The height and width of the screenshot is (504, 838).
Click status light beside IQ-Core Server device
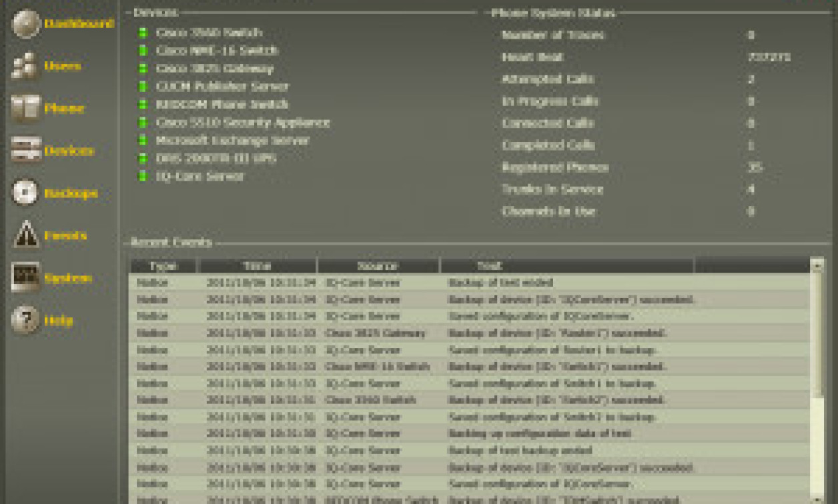(x=142, y=177)
